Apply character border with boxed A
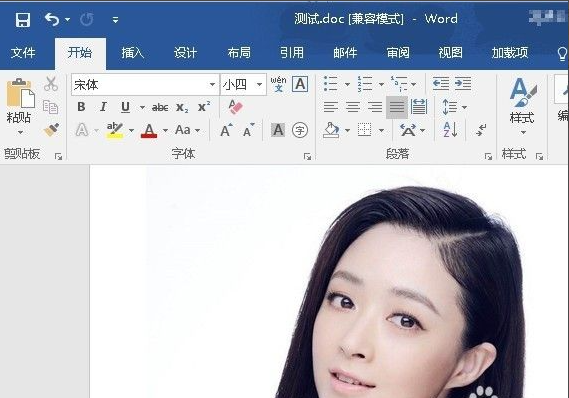 tap(300, 84)
